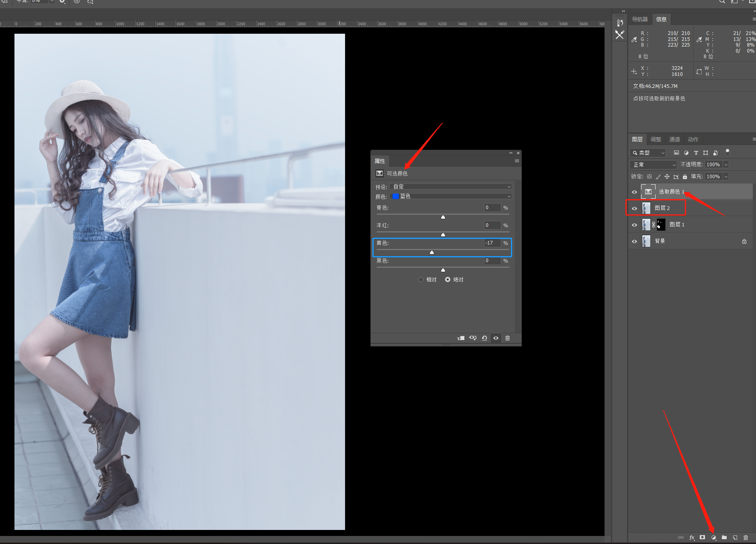Select the 绝对 radio button
The width and height of the screenshot is (756, 544).
click(x=447, y=279)
